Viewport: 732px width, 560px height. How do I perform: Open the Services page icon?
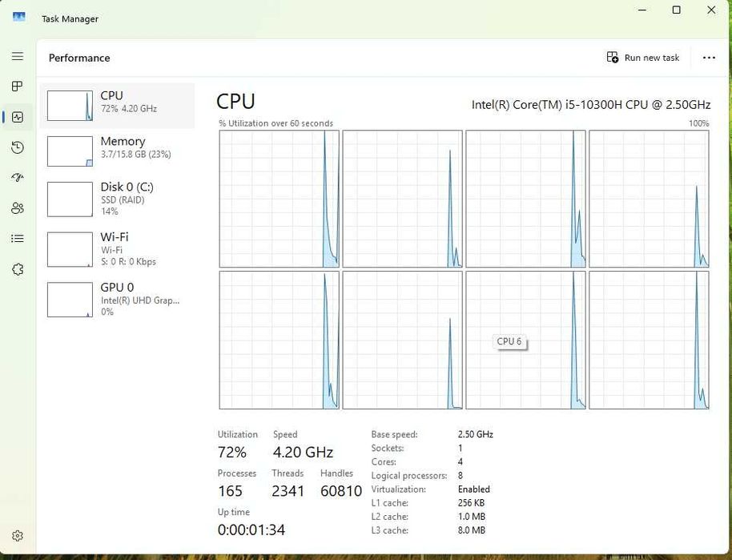tap(18, 269)
